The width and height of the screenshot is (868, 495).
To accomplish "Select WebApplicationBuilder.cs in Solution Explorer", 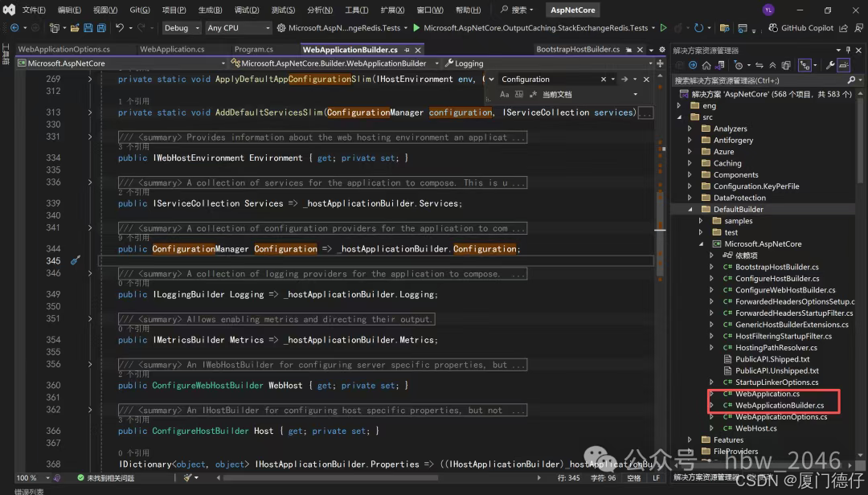I will [779, 406].
